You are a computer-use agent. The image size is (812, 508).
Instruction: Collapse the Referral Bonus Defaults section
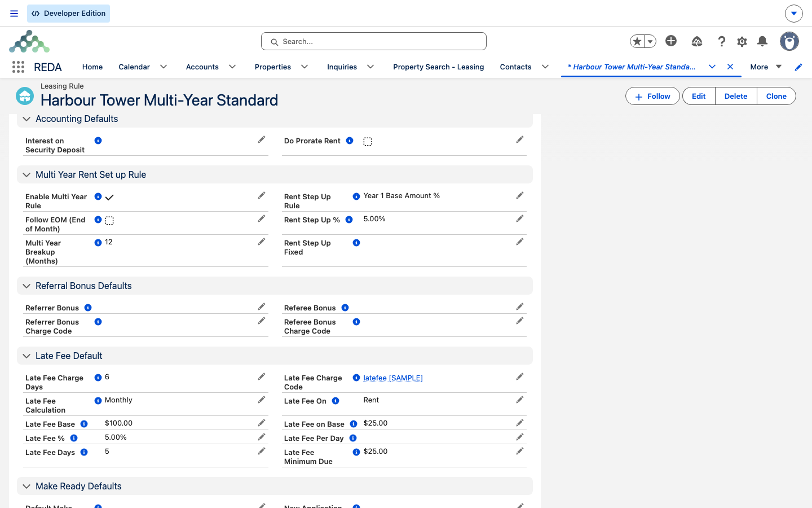coord(26,286)
